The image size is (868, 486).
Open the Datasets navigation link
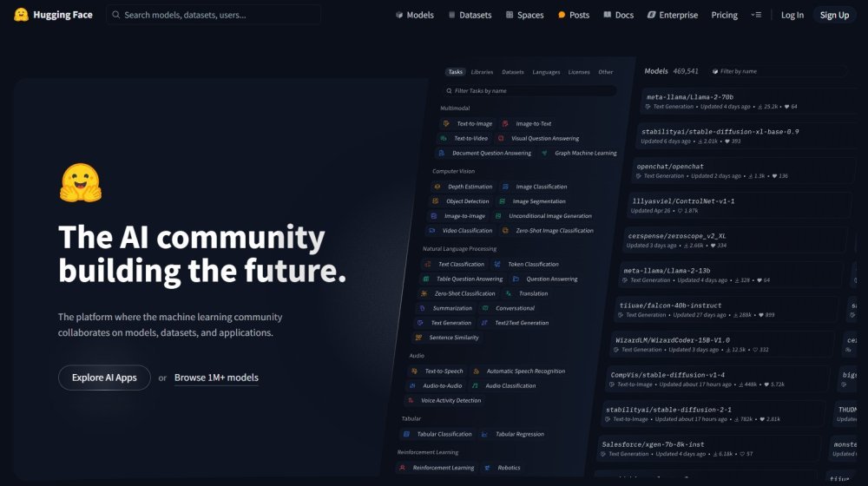(x=470, y=15)
